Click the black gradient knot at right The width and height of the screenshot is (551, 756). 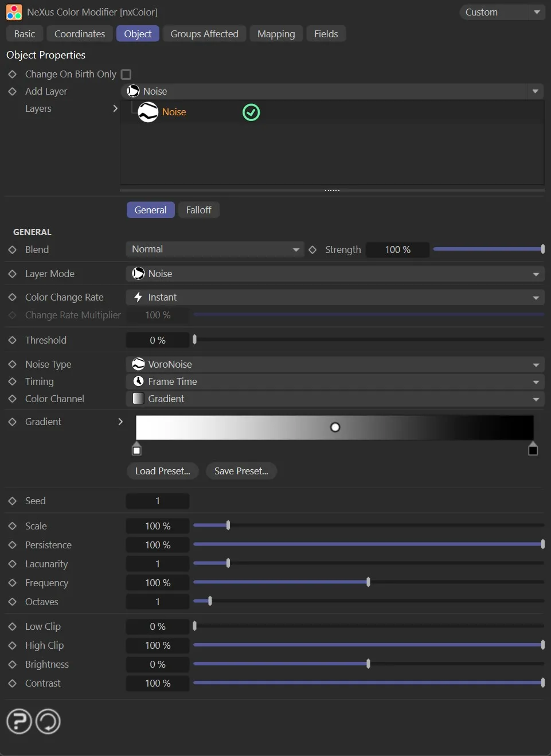coord(533,449)
